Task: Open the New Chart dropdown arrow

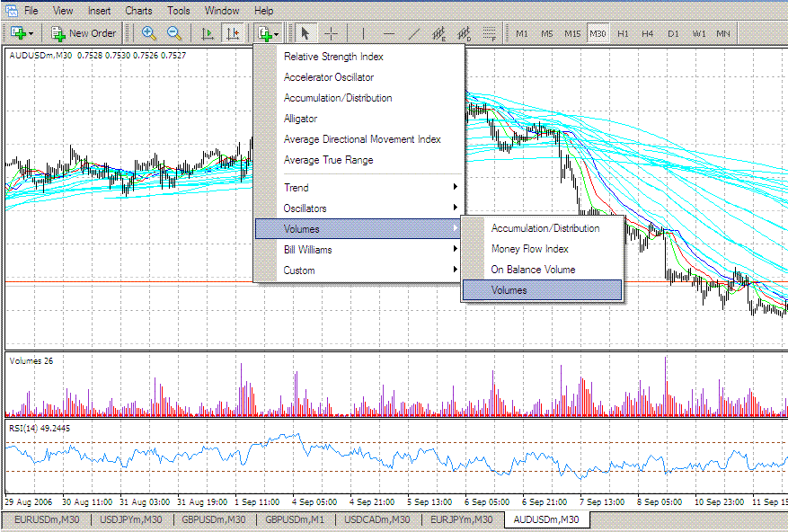Action: coord(31,33)
